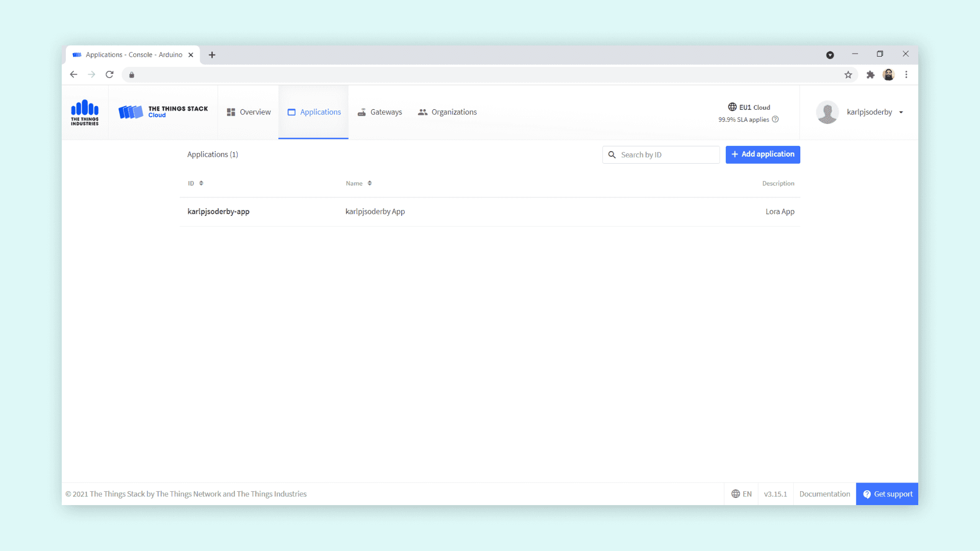Screen dimensions: 980x551
Task: Click the SLA help question-mark icon
Action: 775,119
